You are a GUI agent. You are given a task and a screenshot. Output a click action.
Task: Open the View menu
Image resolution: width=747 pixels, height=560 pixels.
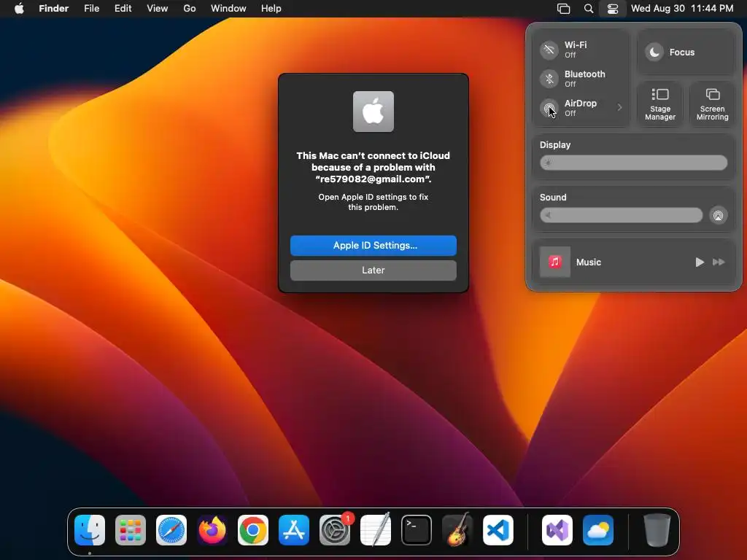pyautogui.click(x=158, y=8)
